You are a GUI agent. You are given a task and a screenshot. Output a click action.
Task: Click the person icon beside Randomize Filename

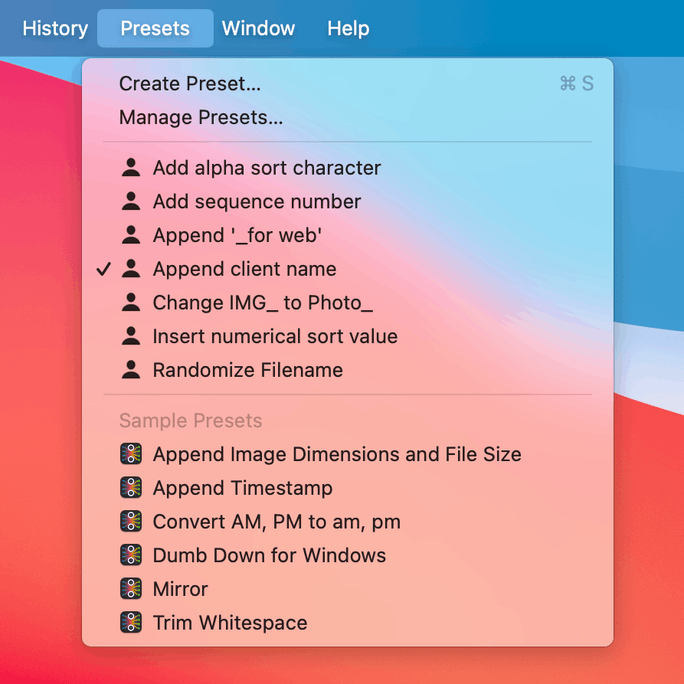131,370
